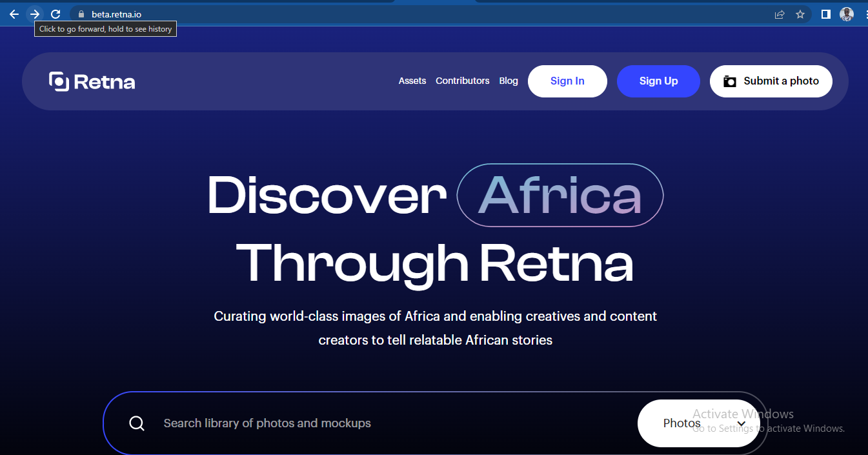Click the Sign In button
Viewport: 868px width, 455px height.
567,81
